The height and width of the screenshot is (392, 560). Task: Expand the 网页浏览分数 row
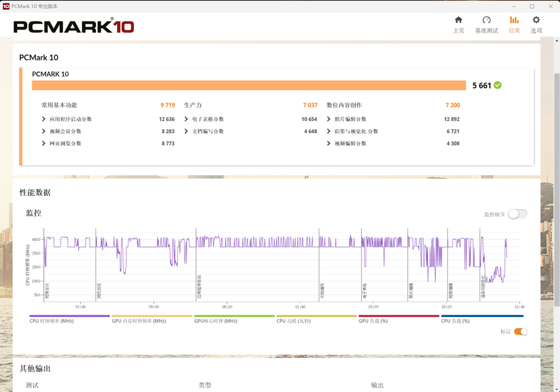pyautogui.click(x=44, y=143)
